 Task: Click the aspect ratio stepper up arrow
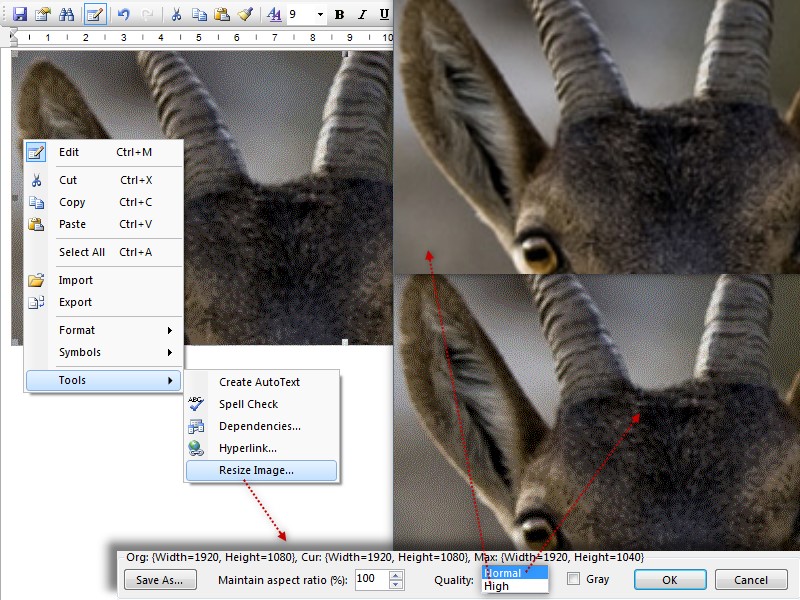396,575
